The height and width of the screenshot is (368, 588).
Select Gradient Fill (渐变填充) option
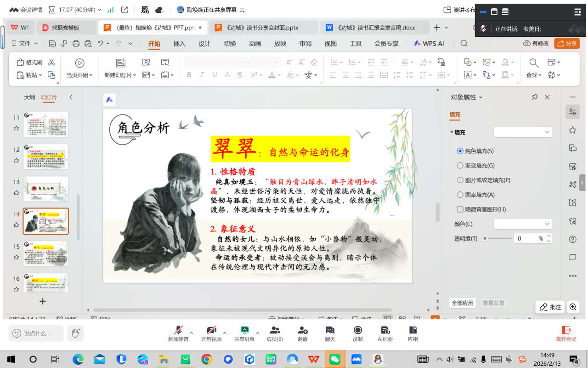coord(460,166)
